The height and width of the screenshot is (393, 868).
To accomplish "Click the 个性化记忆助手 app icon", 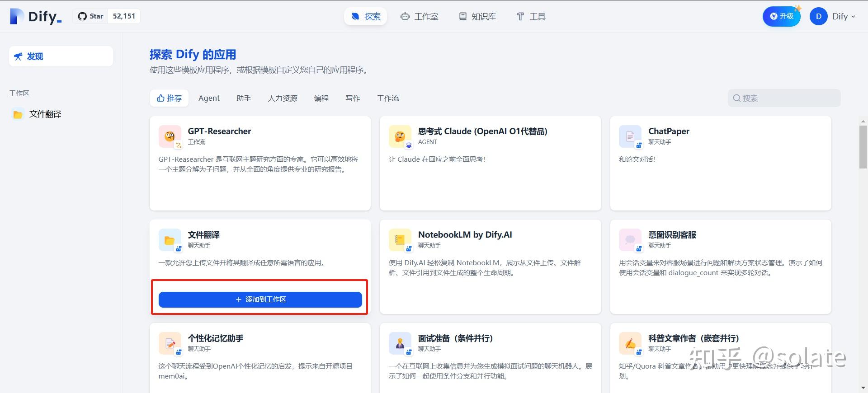I will coord(170,343).
